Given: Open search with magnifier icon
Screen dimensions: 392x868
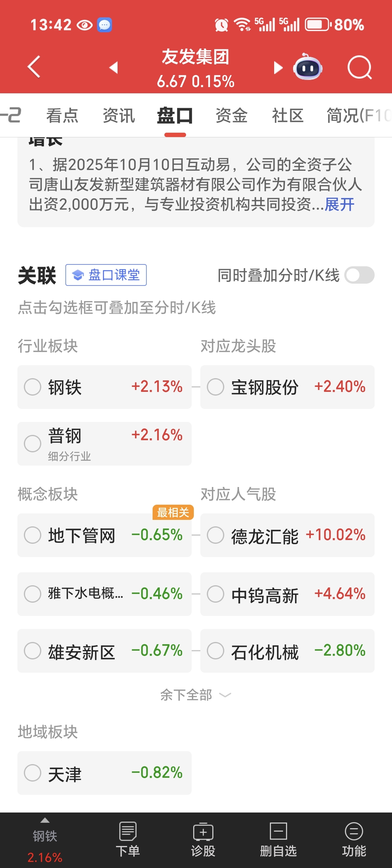Looking at the screenshot, I should pyautogui.click(x=360, y=67).
